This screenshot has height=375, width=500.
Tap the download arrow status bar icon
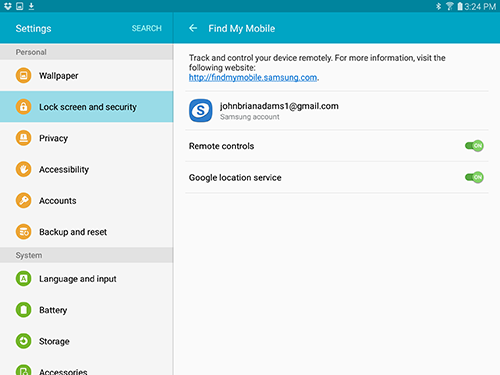point(31,6)
